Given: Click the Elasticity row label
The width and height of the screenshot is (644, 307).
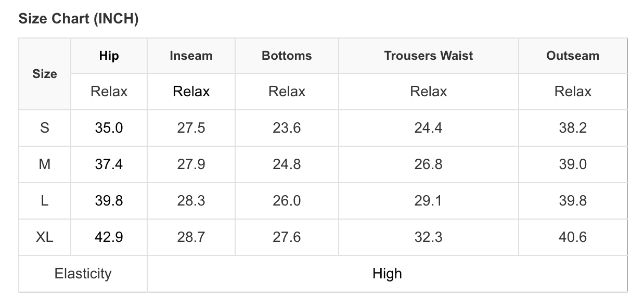Looking at the screenshot, I should (x=83, y=274).
